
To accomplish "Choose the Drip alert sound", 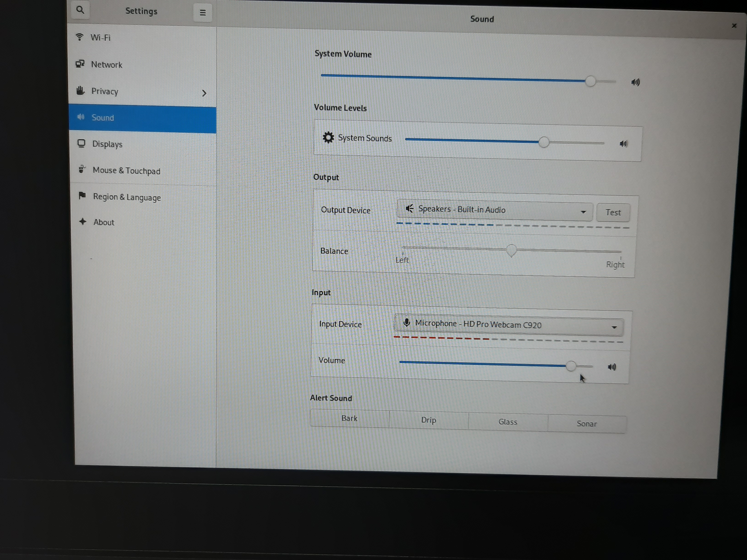I will pyautogui.click(x=429, y=420).
